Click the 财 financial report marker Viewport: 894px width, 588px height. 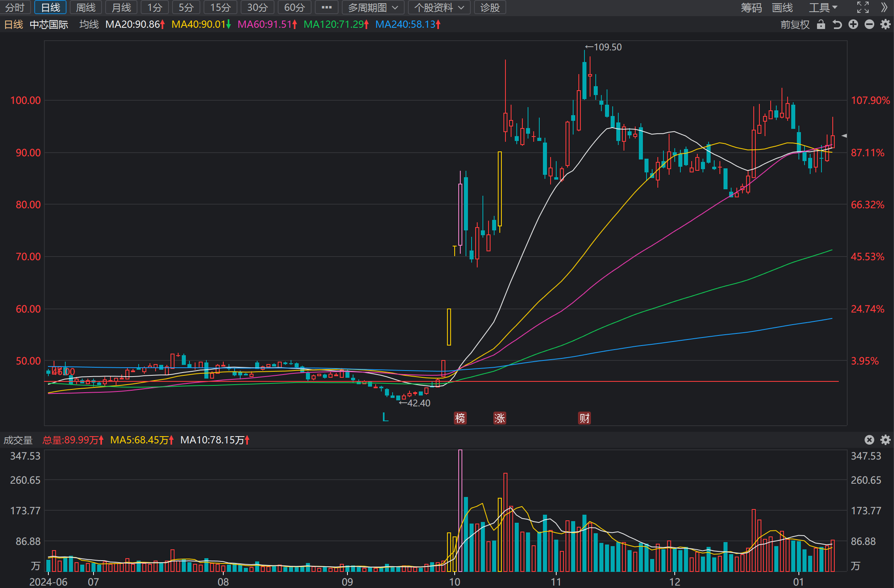[x=584, y=418]
